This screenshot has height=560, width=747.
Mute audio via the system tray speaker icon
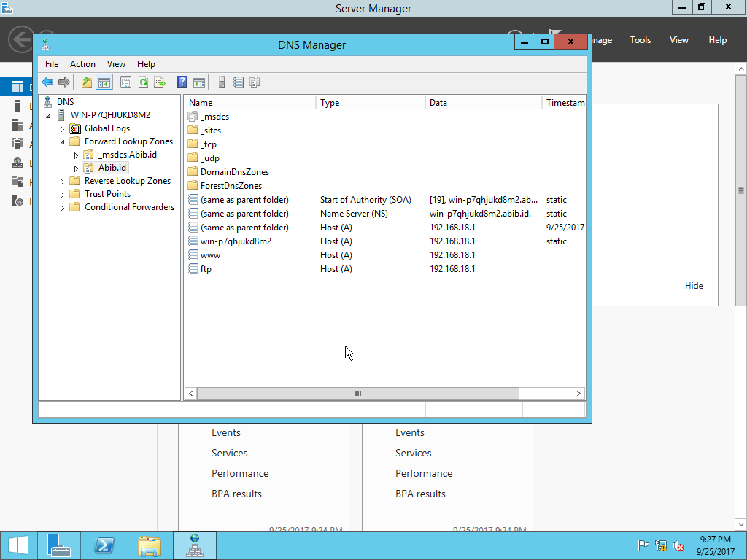tap(677, 545)
